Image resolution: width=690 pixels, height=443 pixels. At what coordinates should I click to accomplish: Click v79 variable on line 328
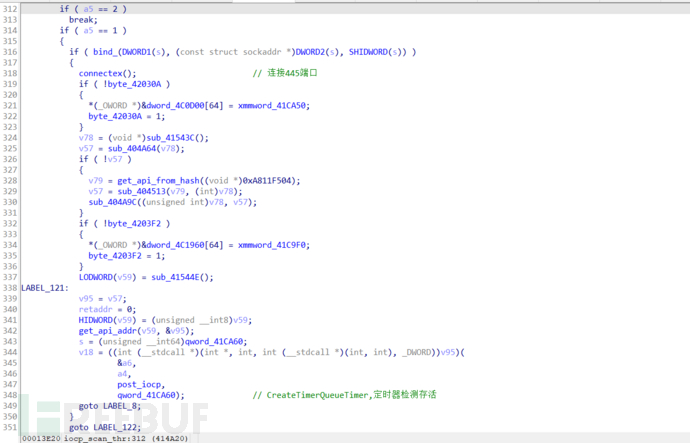pos(95,180)
